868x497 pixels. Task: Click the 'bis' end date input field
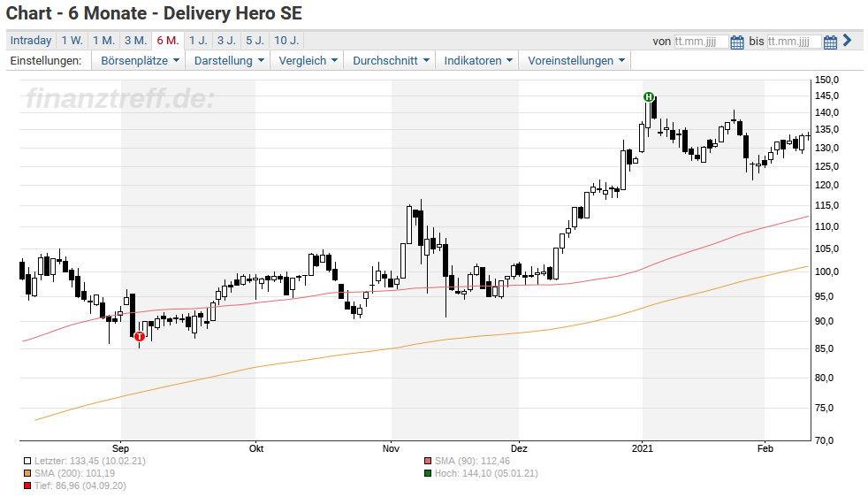point(794,42)
